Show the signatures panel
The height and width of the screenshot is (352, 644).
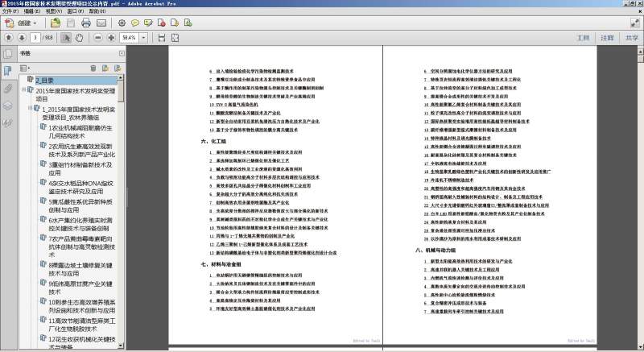8,122
